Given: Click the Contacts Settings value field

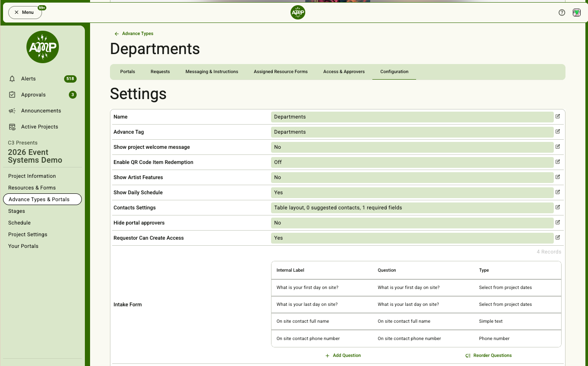Looking at the screenshot, I should click(412, 208).
